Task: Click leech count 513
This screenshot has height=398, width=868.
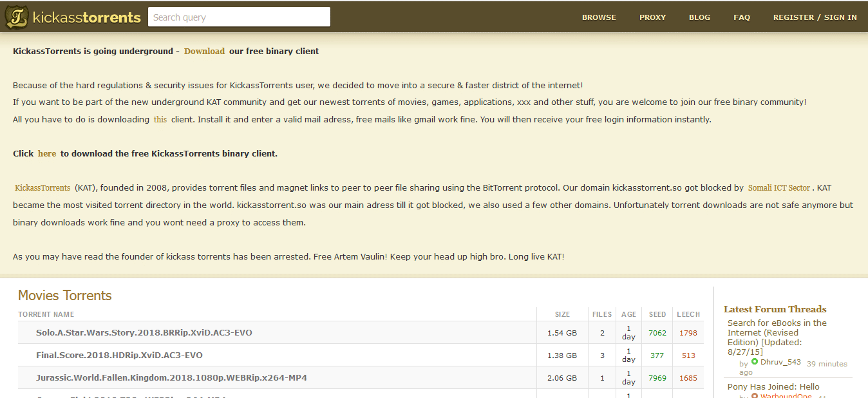Action: [688, 355]
